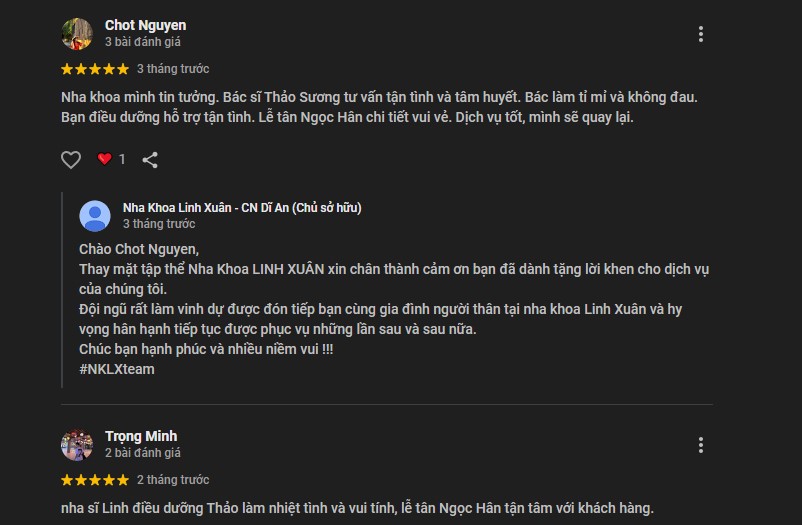View Chot Nguyen's '3 bài đánh giá' count
This screenshot has width=802, height=525.
pyautogui.click(x=143, y=42)
